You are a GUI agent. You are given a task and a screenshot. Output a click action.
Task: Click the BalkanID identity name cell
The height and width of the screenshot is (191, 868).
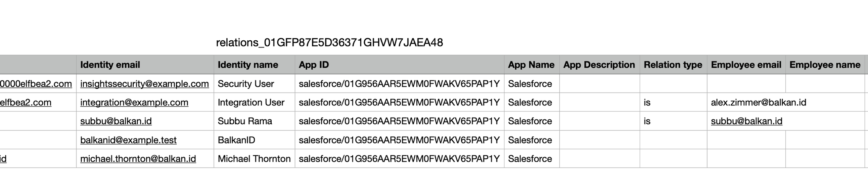tap(236, 140)
